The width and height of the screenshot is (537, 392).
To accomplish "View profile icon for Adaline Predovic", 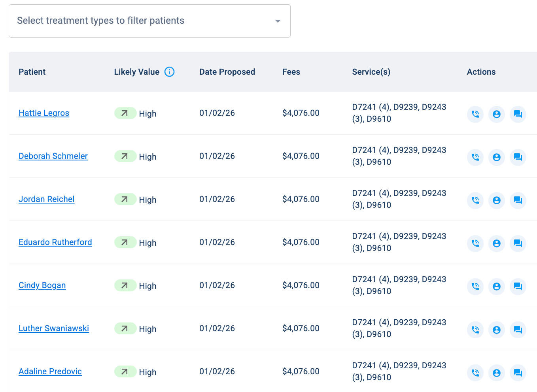I will click(497, 373).
